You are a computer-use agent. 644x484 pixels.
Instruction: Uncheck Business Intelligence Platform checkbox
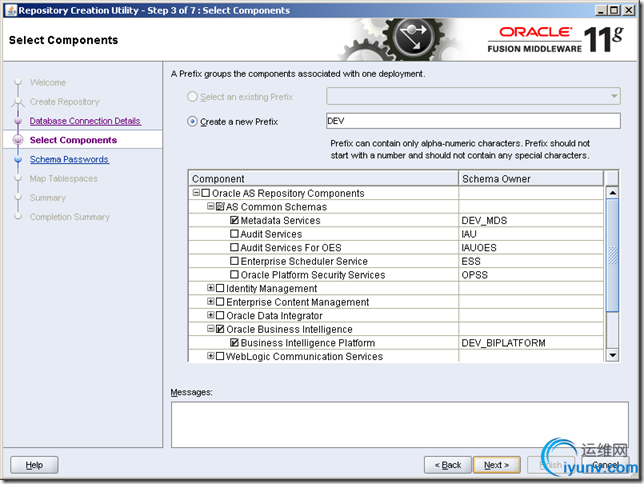234,342
